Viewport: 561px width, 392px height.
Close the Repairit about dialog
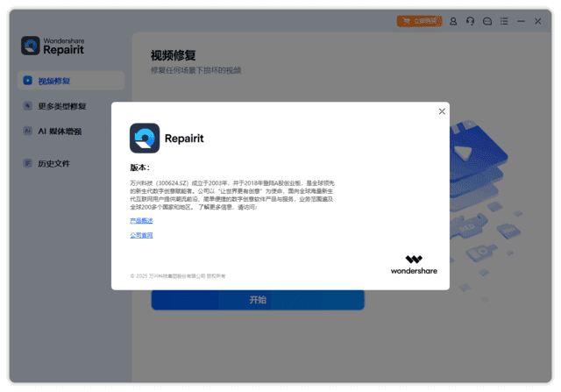tap(442, 111)
